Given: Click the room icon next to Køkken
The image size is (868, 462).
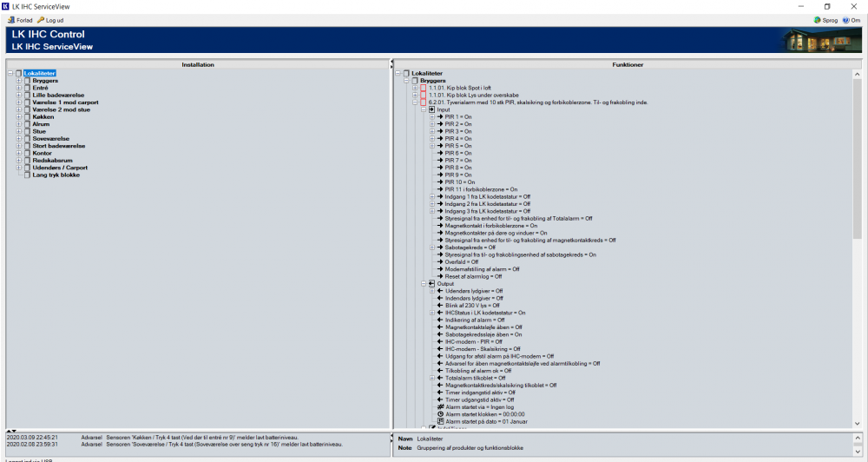Looking at the screenshot, I should coord(27,117).
